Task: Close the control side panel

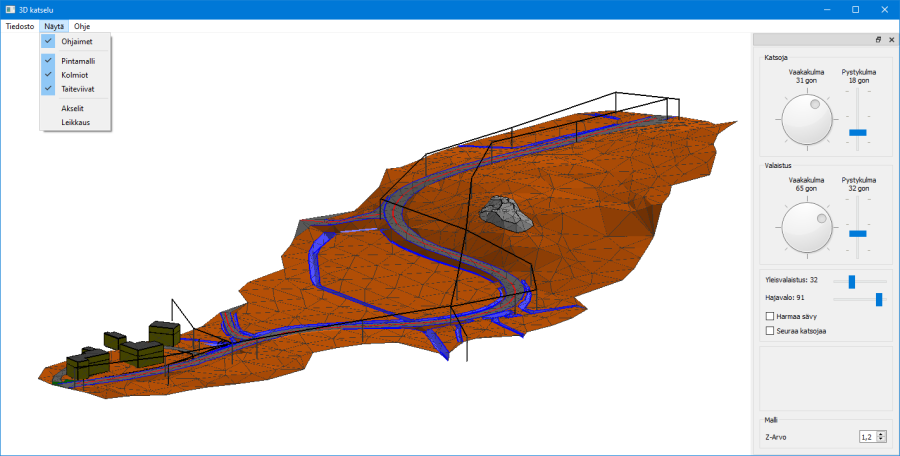Action: [891, 40]
